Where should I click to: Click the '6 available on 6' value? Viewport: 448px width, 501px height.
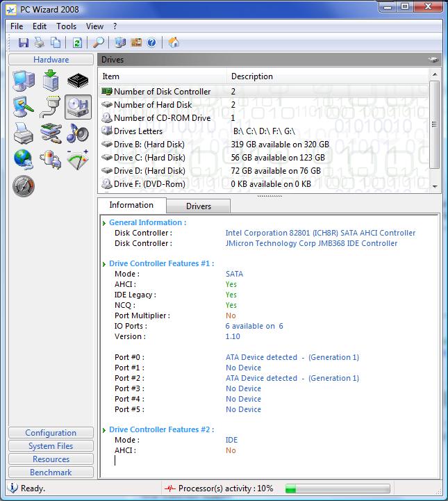point(254,326)
